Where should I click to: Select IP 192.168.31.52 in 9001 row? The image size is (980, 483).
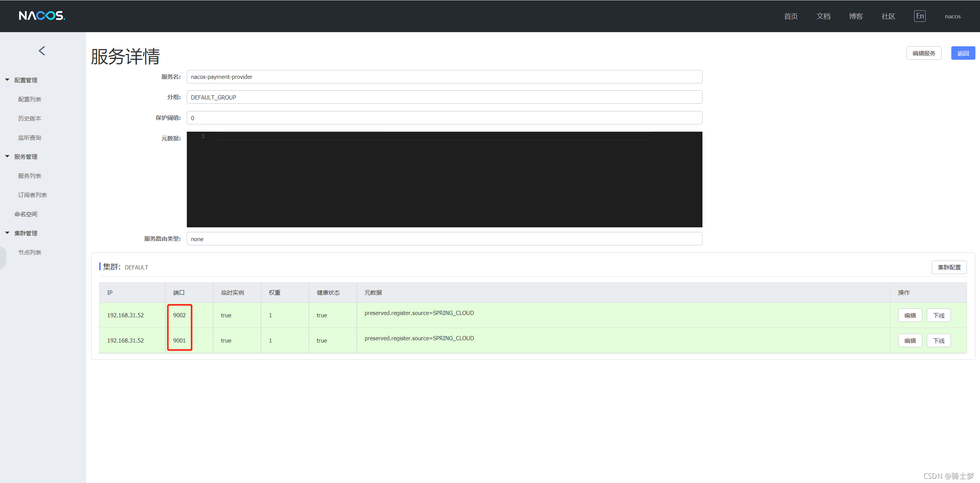[125, 341]
